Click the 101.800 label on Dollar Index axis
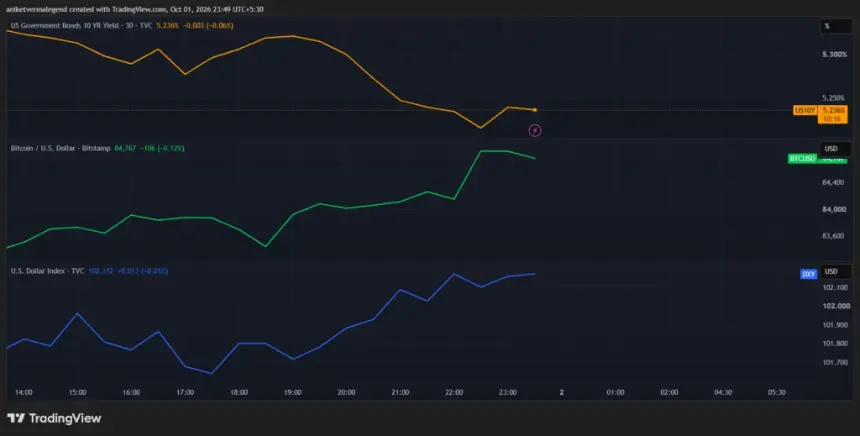This screenshot has width=860, height=436. (x=835, y=343)
